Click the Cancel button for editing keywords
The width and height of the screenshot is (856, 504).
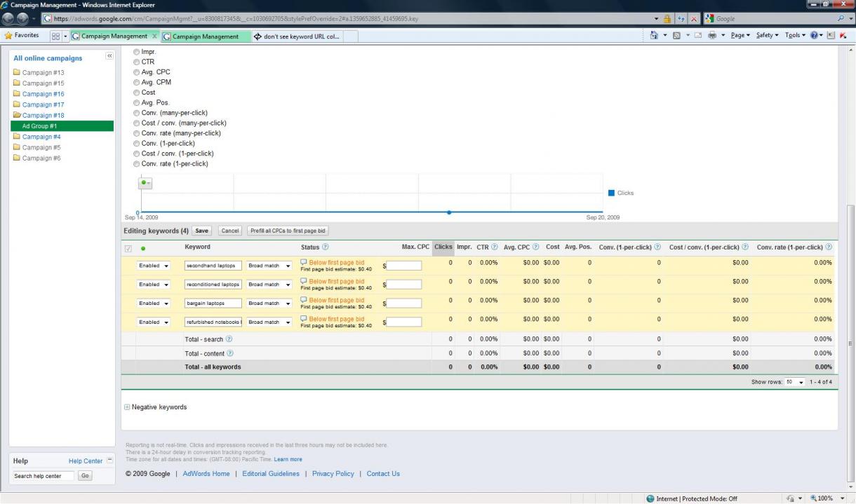pos(230,231)
